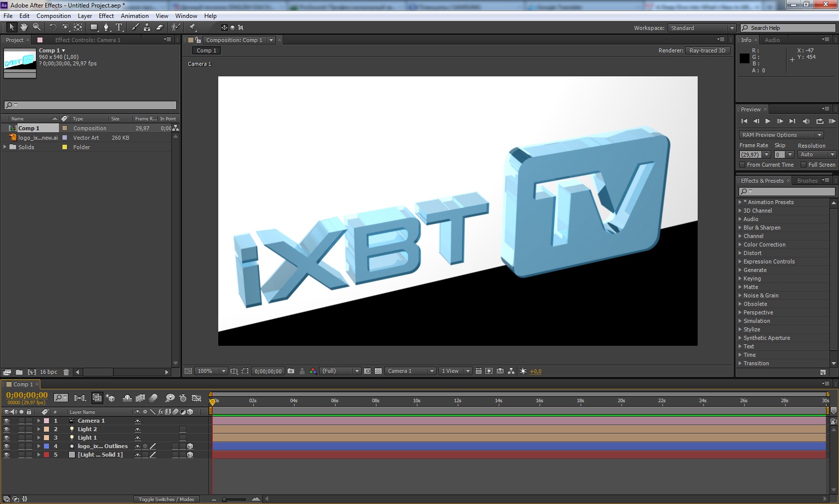Jump to the first frame
This screenshot has width=839, height=504.
tap(744, 121)
